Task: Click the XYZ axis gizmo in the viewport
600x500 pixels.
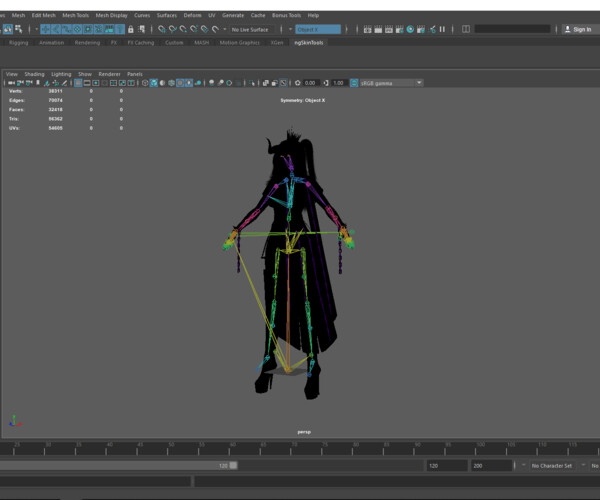Action: [15, 421]
